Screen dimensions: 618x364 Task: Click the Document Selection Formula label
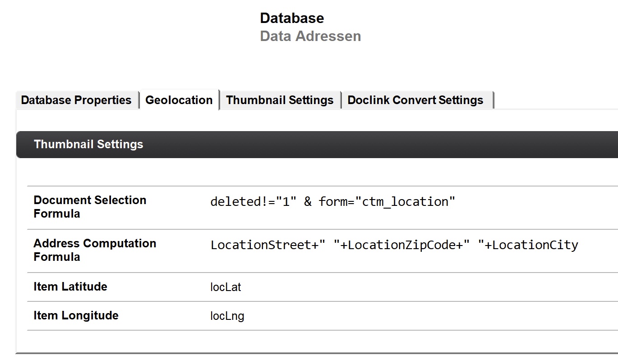[x=90, y=207]
